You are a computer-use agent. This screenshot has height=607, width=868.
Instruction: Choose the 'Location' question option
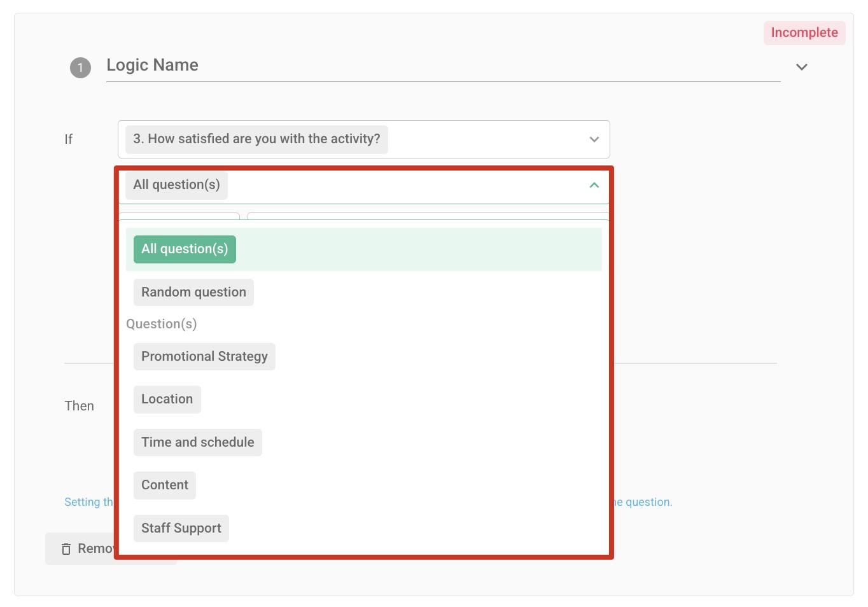pyautogui.click(x=167, y=399)
